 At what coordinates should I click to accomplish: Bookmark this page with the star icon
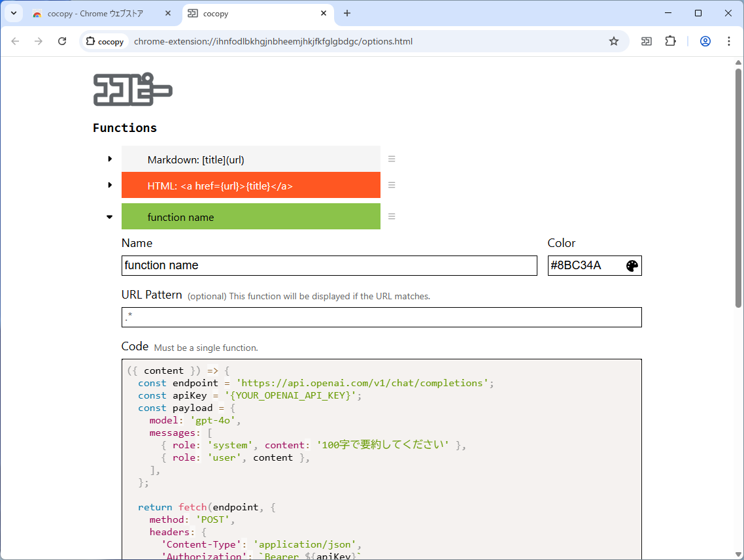[x=614, y=41]
